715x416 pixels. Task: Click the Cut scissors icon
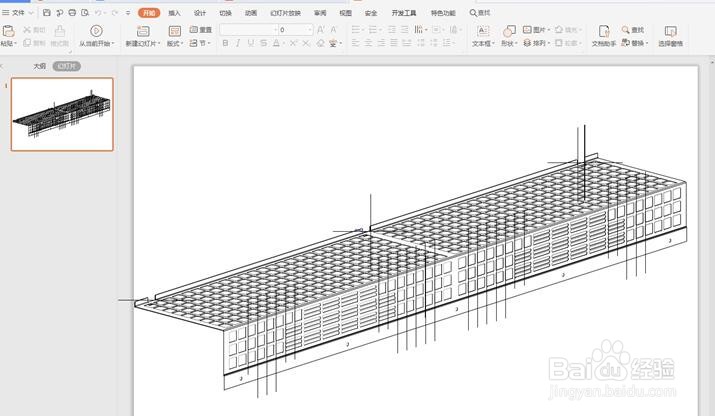[x=27, y=30]
